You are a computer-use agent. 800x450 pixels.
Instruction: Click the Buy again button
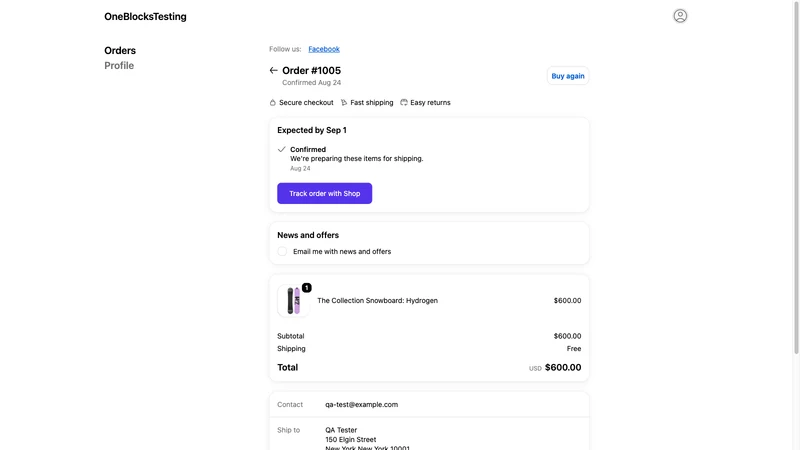[x=568, y=76]
